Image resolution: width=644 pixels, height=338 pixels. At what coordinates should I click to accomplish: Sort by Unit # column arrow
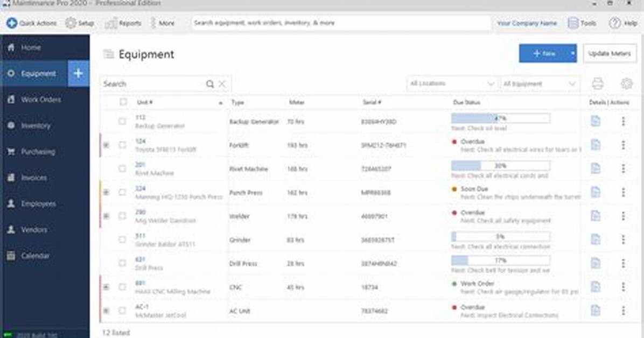(221, 103)
